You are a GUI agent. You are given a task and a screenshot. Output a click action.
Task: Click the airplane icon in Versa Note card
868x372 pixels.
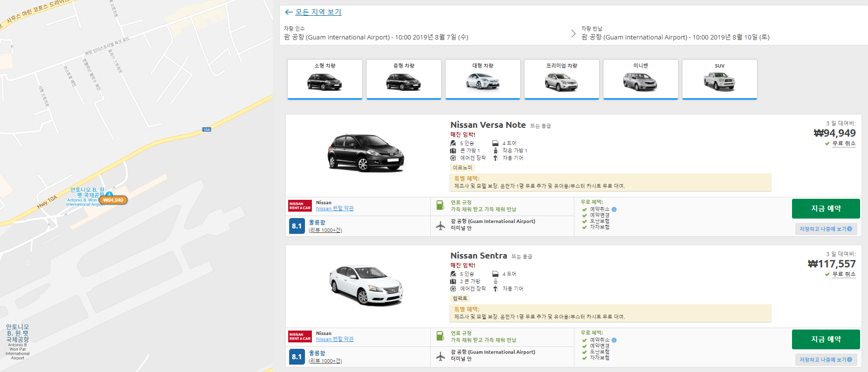(440, 226)
